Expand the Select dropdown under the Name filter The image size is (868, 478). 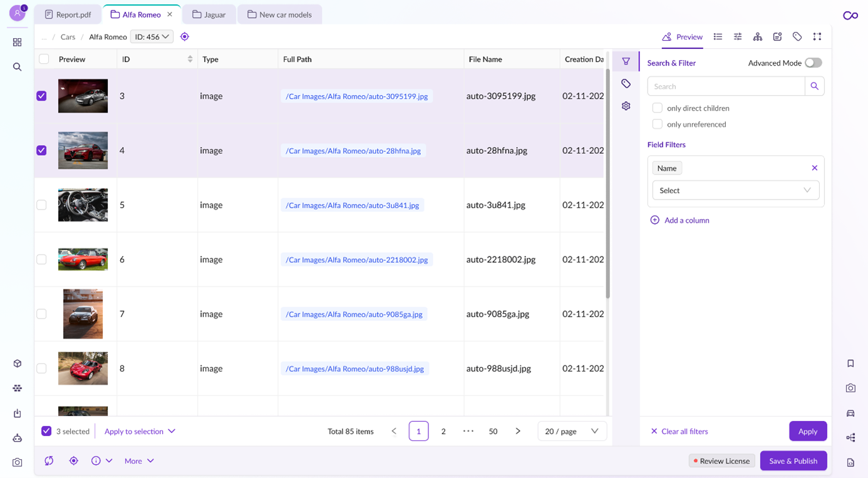[735, 190]
